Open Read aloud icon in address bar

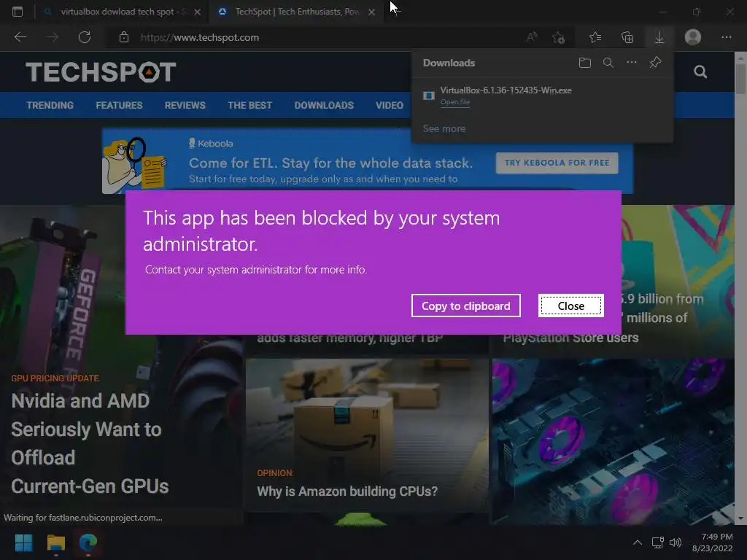532,37
